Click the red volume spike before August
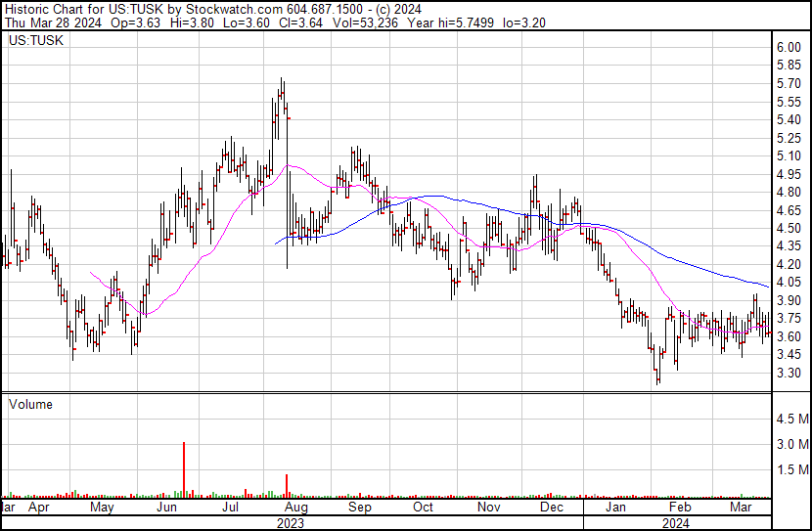Viewport: 812px width, 531px height. click(287, 485)
